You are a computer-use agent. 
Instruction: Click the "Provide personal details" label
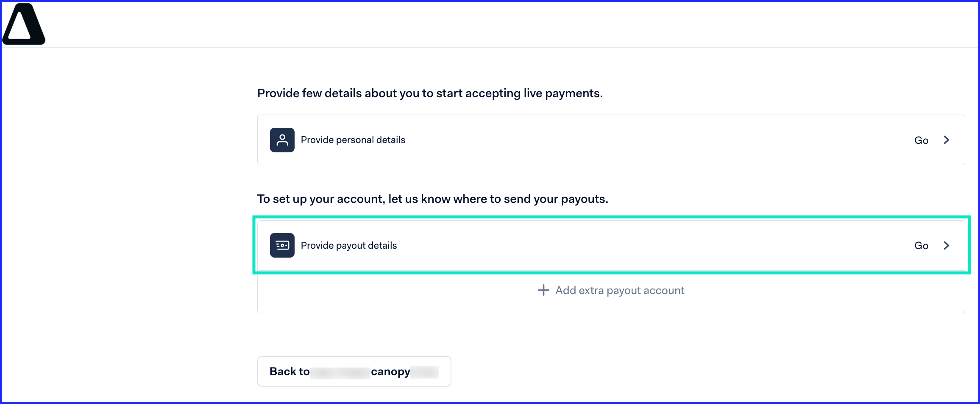click(353, 140)
